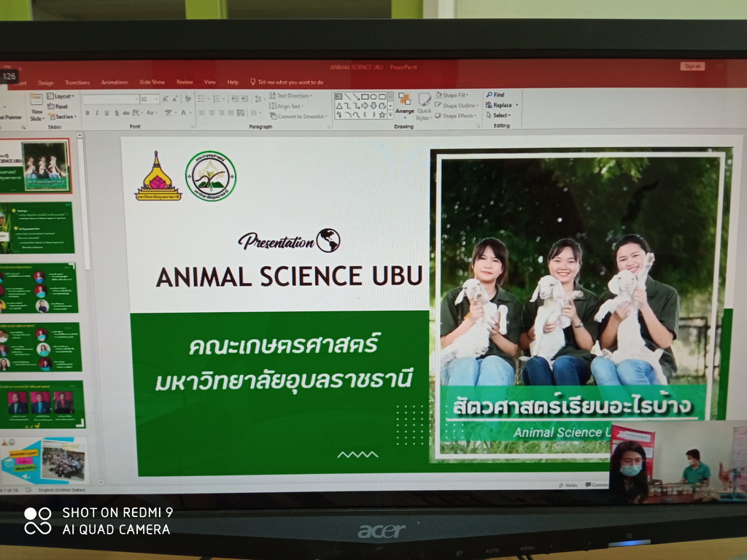
Task: Open the Design ribbon tab
Action: [46, 83]
